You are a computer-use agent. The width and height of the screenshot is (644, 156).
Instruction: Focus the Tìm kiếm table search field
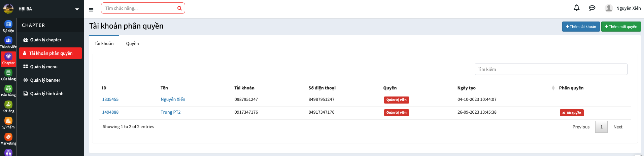tap(551, 70)
